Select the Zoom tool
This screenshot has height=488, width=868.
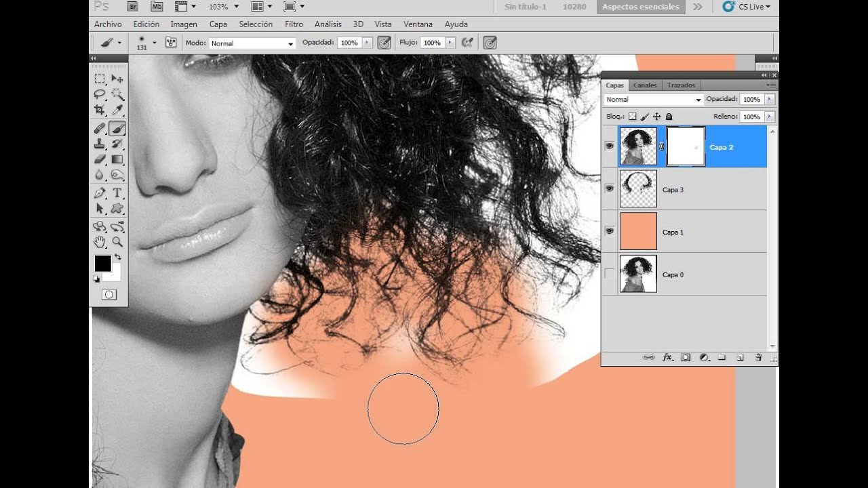tap(117, 241)
